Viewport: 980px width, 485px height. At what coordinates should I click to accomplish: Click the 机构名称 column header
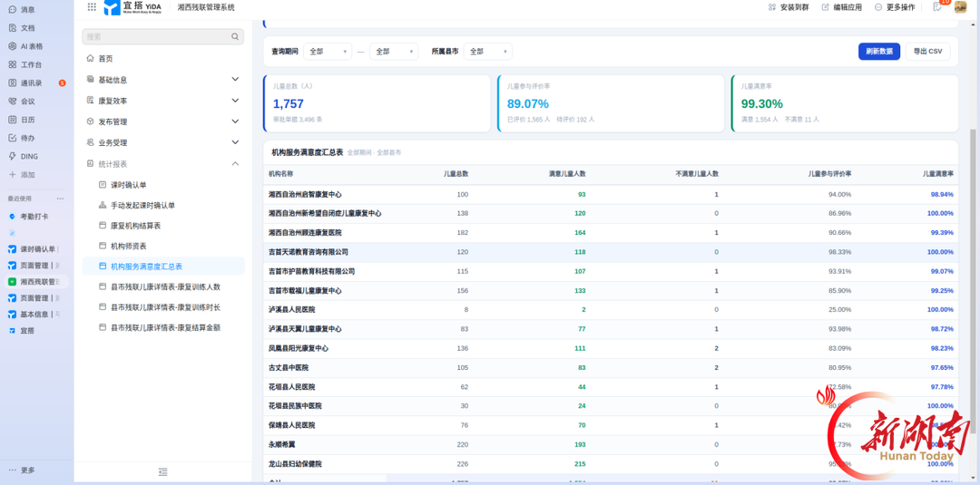[280, 174]
